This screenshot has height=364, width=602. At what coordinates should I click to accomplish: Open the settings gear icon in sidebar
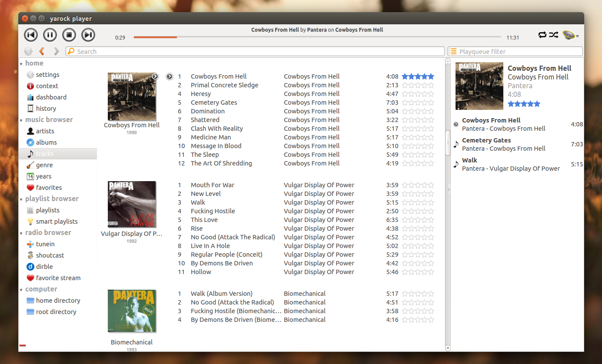(30, 75)
